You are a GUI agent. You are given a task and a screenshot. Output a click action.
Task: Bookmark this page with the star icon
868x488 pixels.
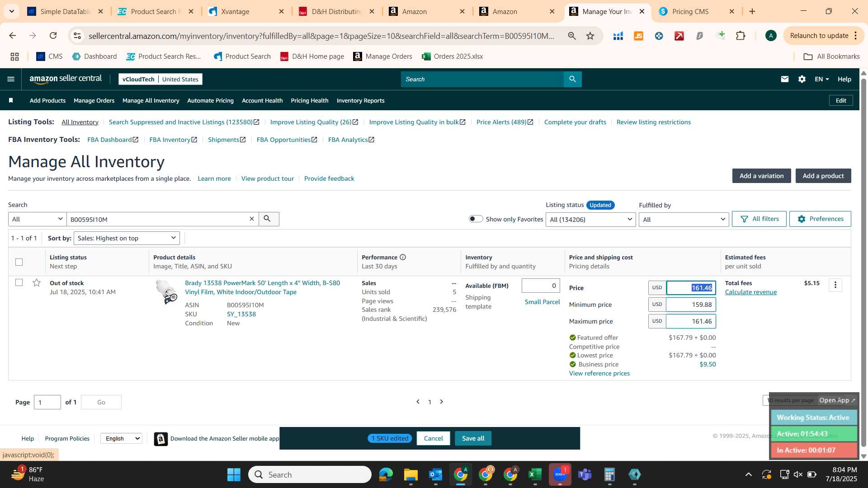590,36
